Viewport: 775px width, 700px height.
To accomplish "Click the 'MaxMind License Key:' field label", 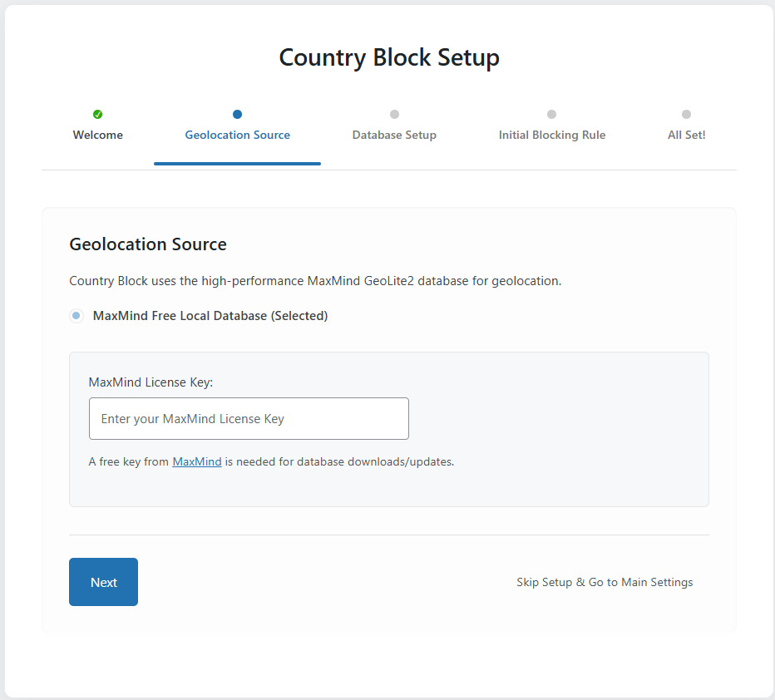I will pos(151,382).
